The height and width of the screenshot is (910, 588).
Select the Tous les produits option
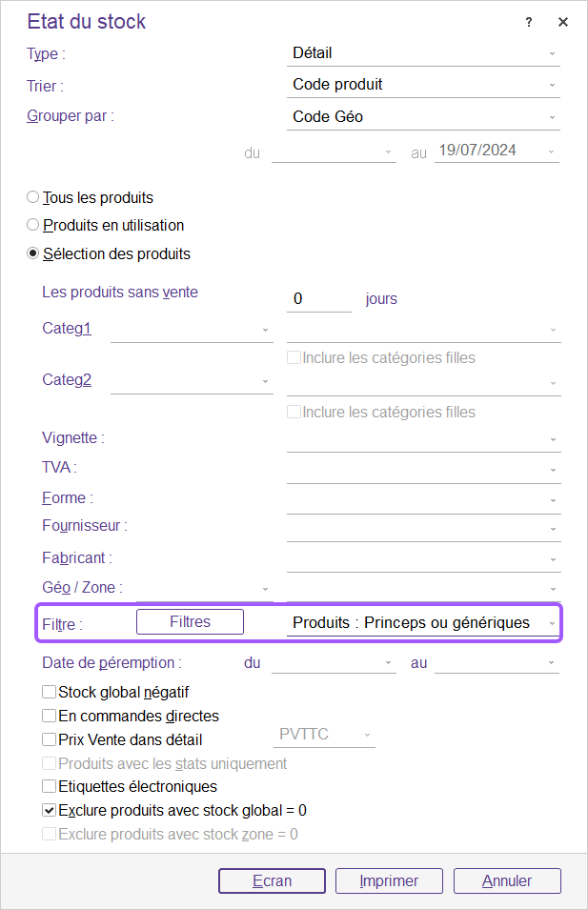[33, 197]
